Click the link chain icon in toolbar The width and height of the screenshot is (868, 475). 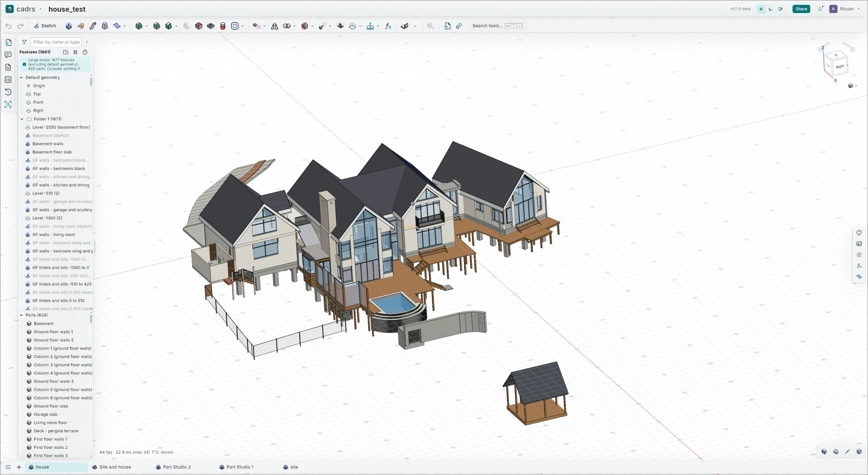point(459,26)
